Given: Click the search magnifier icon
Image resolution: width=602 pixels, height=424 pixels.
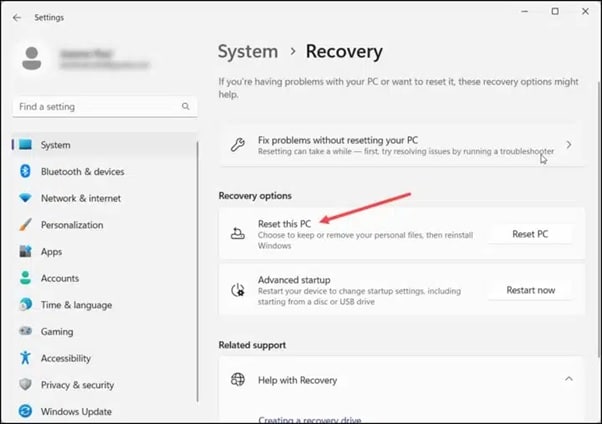Looking at the screenshot, I should pos(185,106).
